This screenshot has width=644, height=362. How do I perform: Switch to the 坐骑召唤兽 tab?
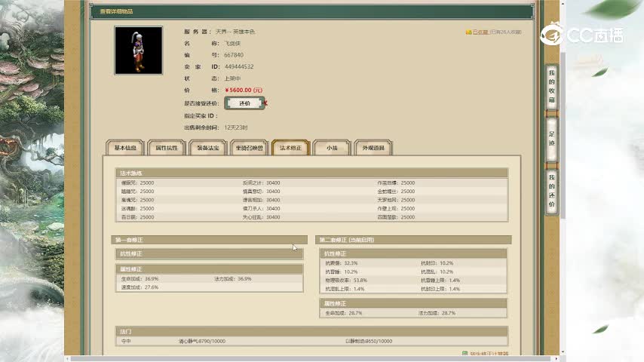tap(249, 149)
